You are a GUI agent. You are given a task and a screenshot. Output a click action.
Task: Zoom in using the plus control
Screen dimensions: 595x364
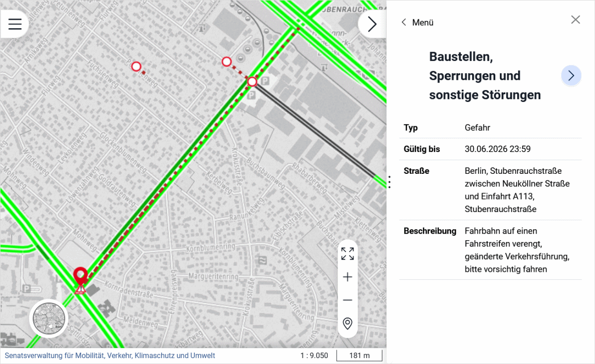347,277
